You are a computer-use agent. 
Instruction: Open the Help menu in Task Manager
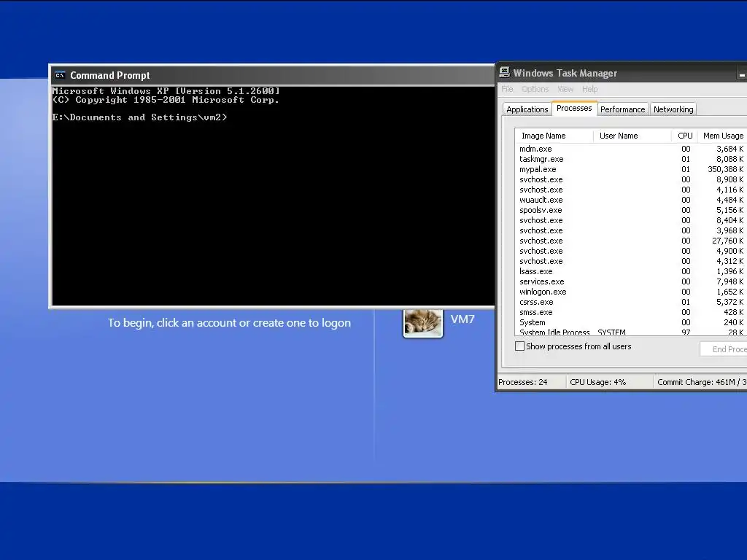tap(589, 89)
